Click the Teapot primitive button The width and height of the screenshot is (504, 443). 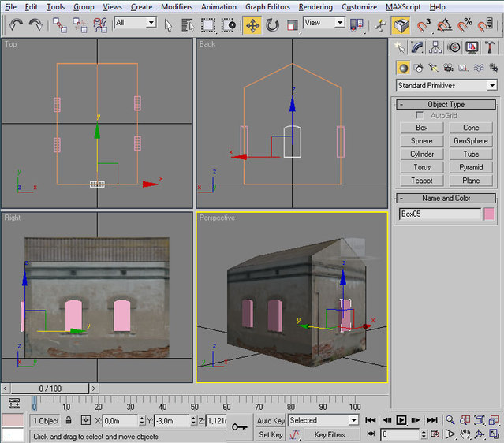click(422, 181)
